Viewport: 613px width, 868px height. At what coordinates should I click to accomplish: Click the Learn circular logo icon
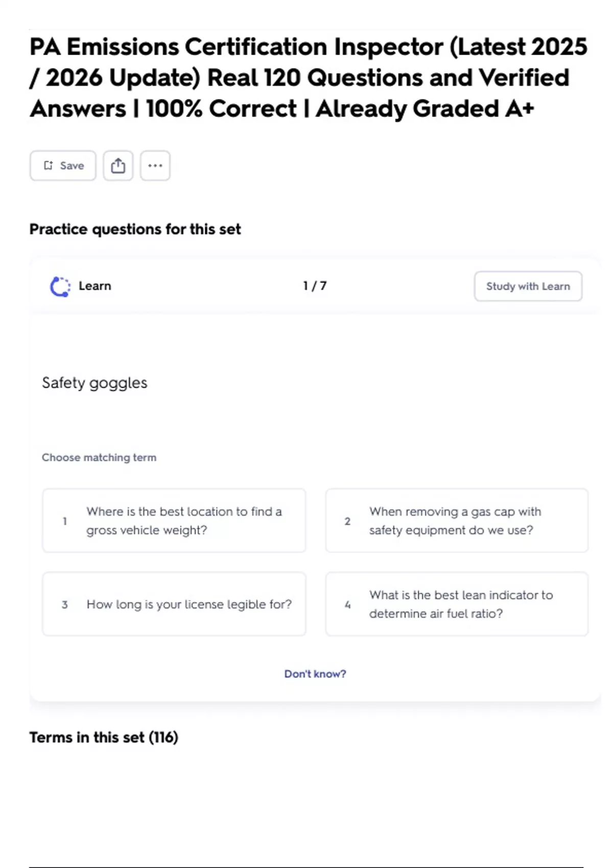pyautogui.click(x=60, y=286)
